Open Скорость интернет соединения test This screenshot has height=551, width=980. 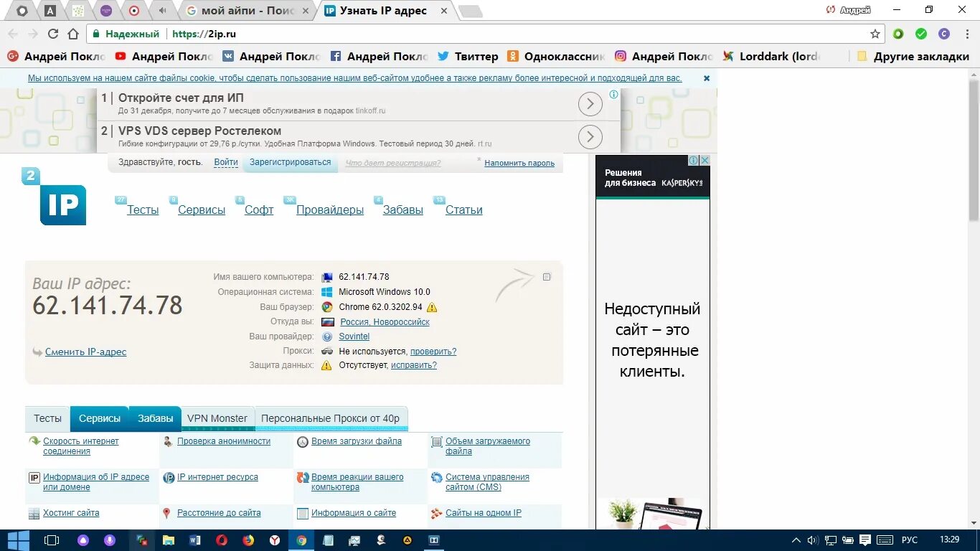80,446
